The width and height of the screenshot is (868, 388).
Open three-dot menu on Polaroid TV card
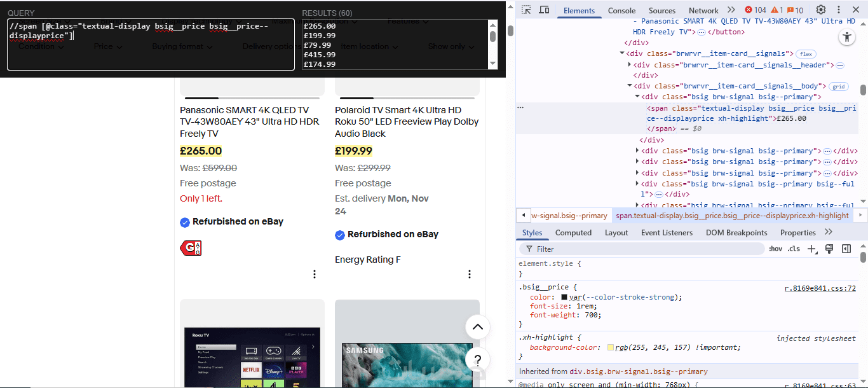[x=470, y=274]
